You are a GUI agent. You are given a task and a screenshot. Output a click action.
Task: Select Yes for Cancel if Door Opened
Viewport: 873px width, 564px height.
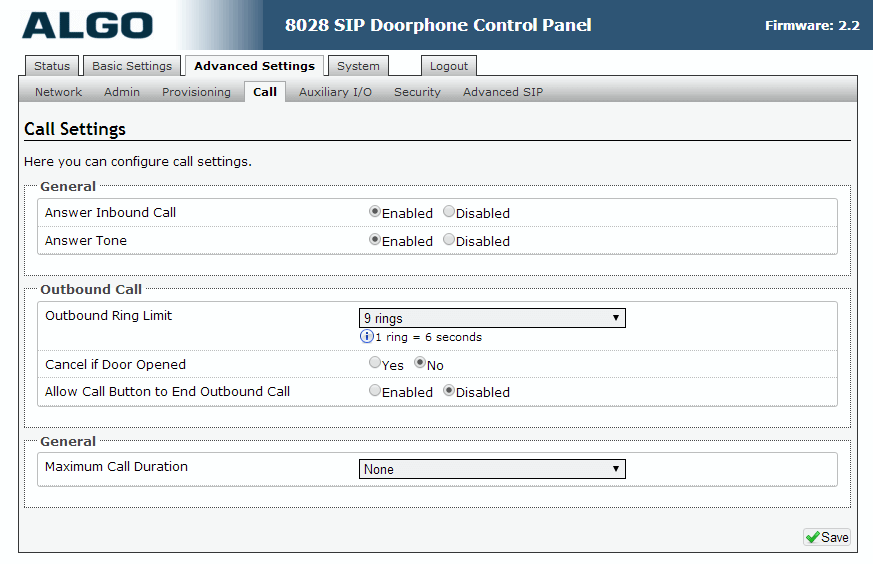375,362
